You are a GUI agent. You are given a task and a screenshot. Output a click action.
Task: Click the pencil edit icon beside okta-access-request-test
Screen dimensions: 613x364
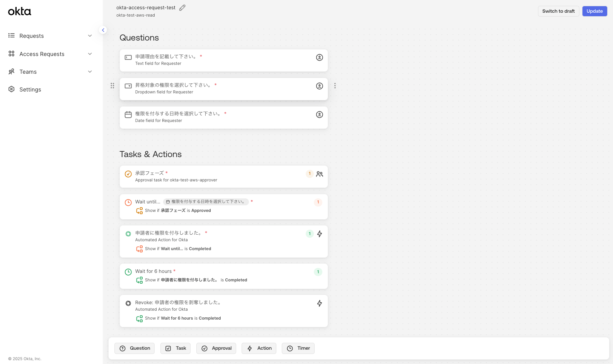pos(182,8)
